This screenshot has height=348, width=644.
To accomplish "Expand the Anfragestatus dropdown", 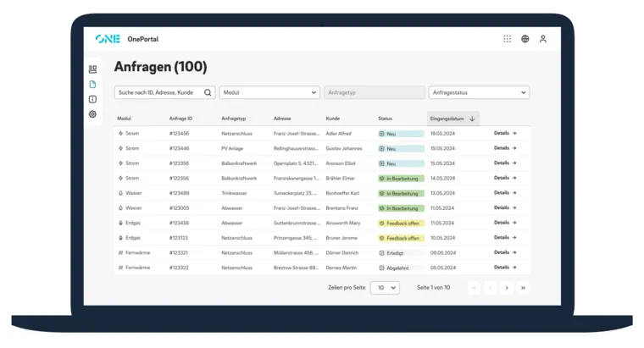I will click(x=478, y=92).
